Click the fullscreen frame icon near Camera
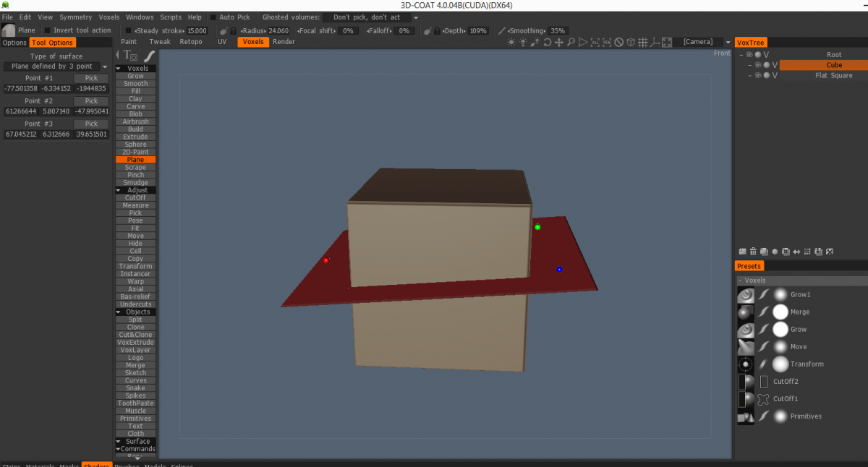 (x=666, y=43)
